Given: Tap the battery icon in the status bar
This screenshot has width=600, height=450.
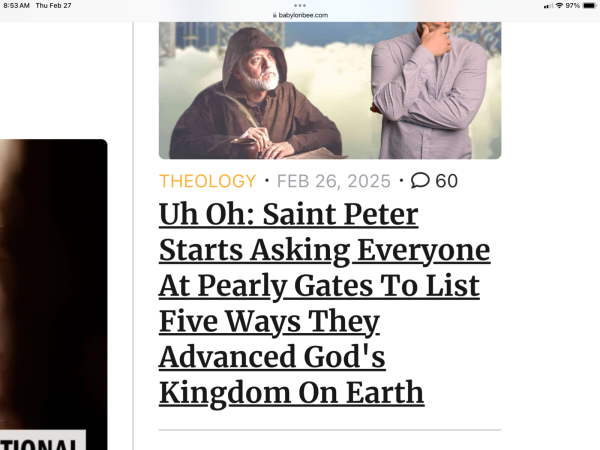Looking at the screenshot, I should coord(589,6).
